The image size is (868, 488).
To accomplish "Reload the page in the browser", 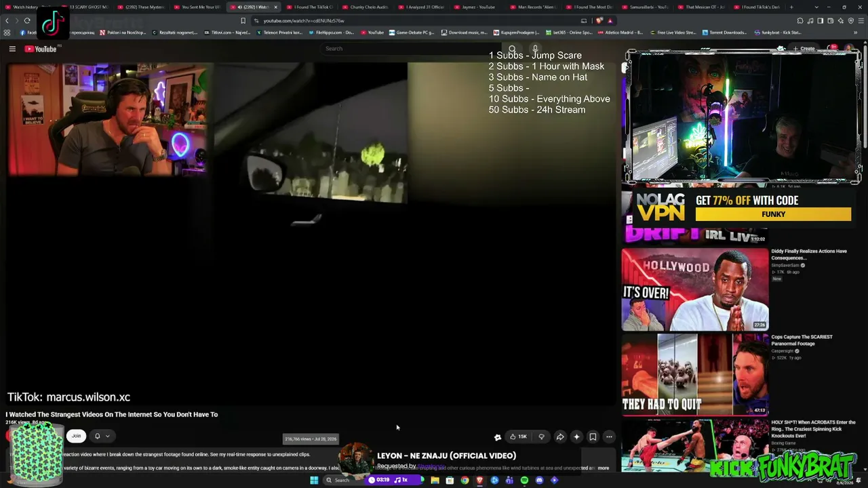I will pos(27,20).
